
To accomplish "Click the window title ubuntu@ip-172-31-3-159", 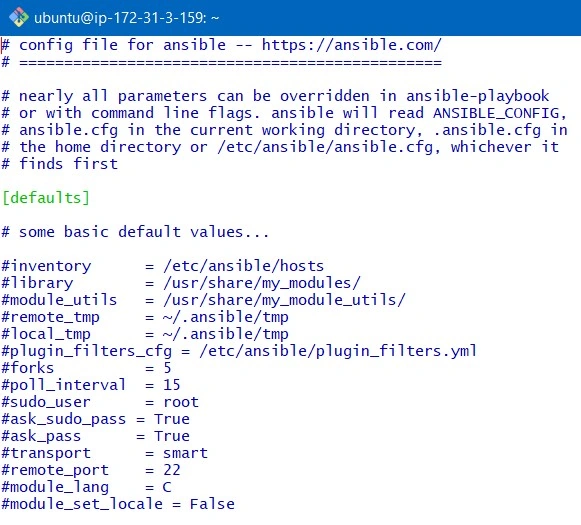I will click(126, 18).
